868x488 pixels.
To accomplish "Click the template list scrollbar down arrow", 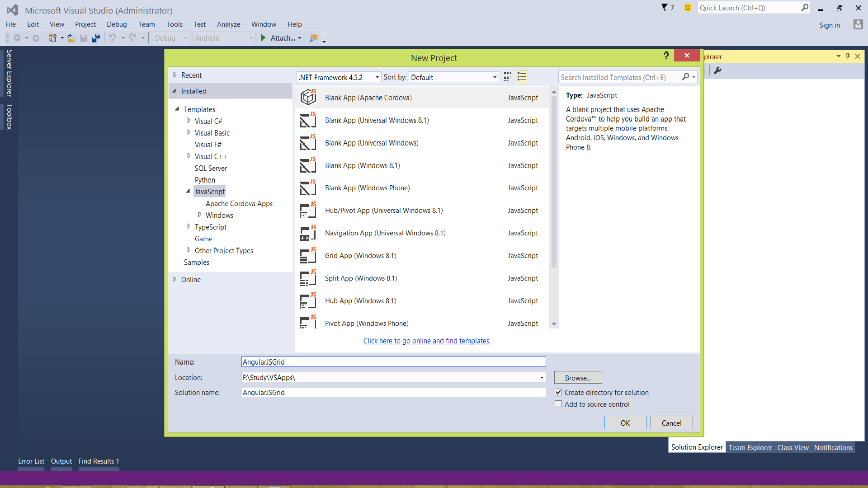I will [x=554, y=324].
